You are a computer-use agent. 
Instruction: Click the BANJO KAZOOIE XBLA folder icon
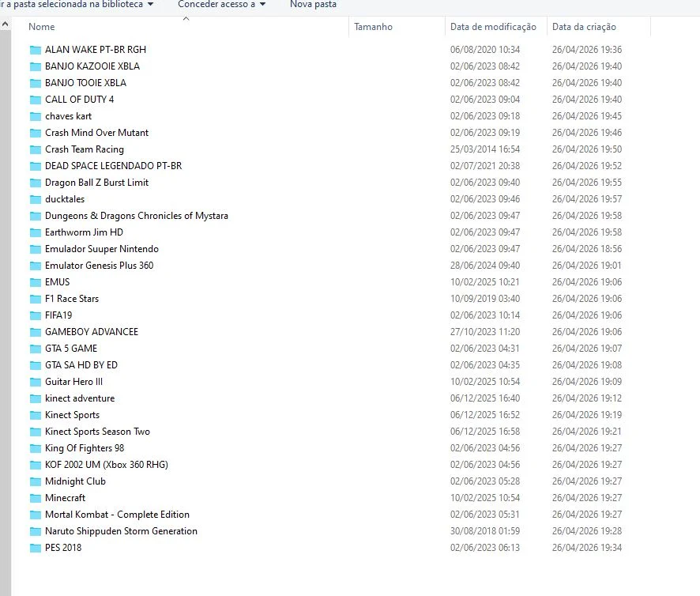tap(36, 66)
